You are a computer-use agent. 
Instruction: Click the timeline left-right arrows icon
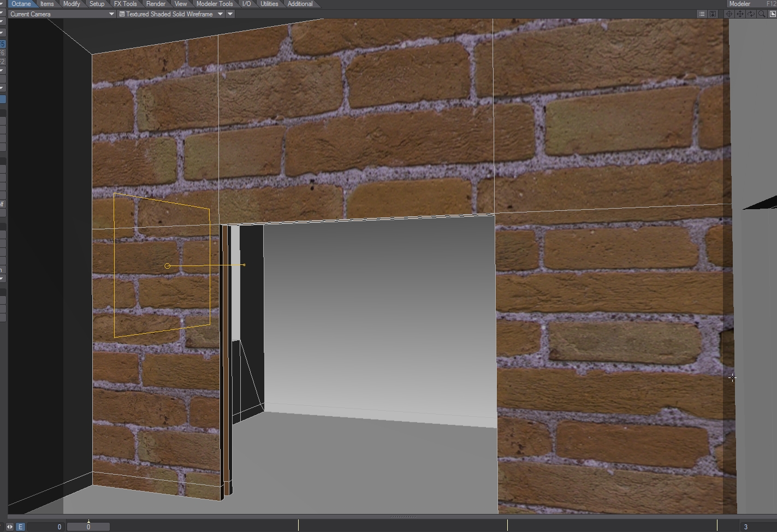(10, 527)
